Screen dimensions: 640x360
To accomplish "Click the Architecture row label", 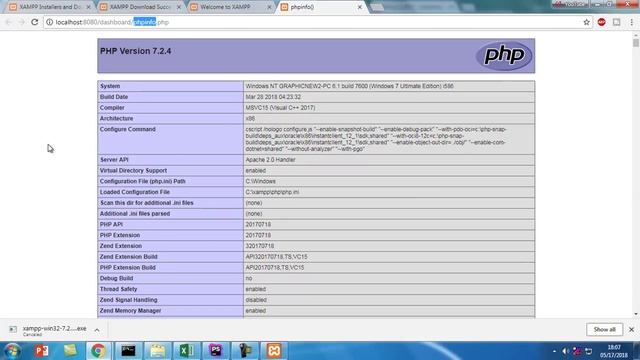I will pyautogui.click(x=116, y=118).
